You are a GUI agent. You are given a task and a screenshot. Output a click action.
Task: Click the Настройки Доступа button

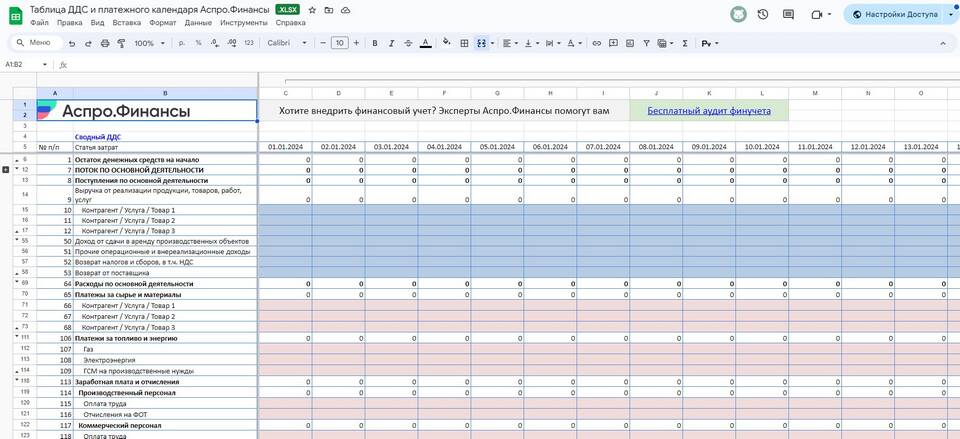pyautogui.click(x=893, y=14)
